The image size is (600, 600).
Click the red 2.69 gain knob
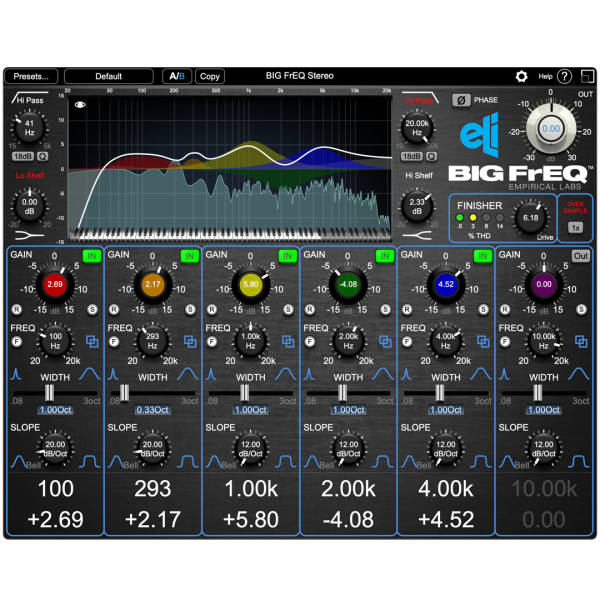point(55,285)
